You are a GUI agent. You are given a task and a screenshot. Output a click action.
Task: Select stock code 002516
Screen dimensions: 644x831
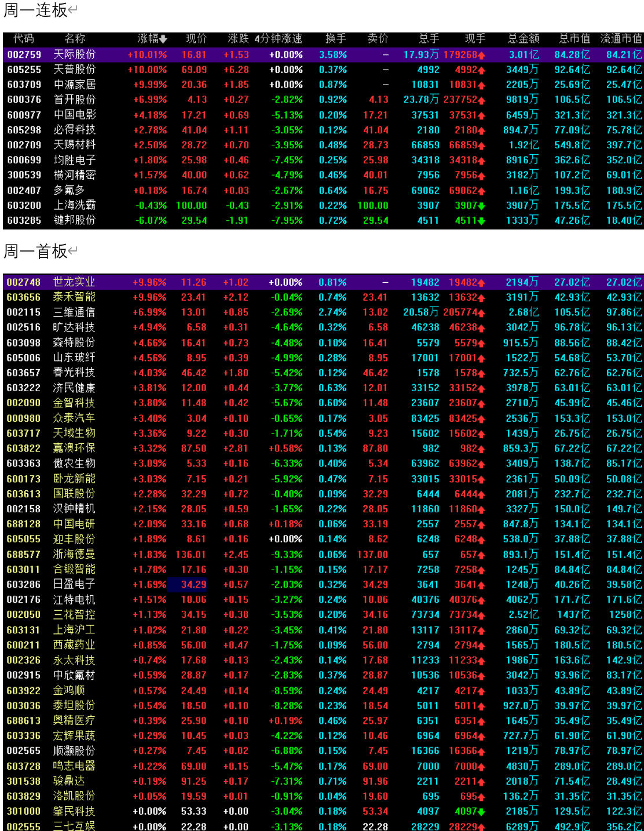pos(24,327)
